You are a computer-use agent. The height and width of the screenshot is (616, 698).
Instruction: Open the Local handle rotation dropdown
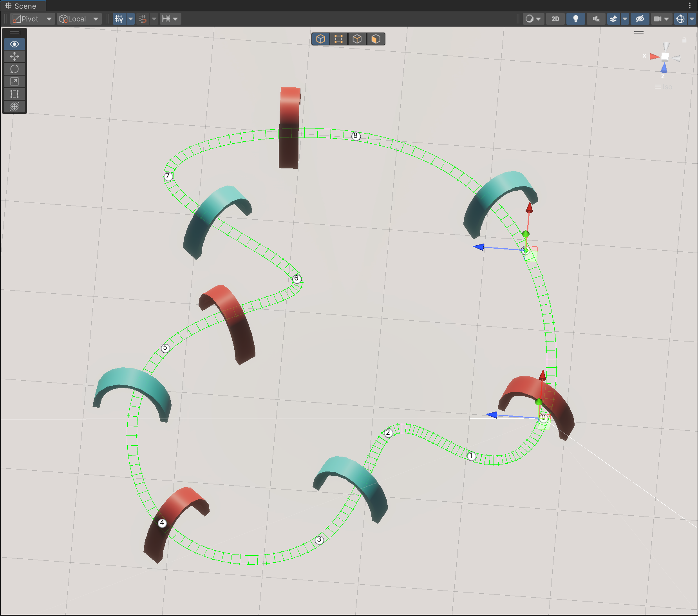(80, 19)
